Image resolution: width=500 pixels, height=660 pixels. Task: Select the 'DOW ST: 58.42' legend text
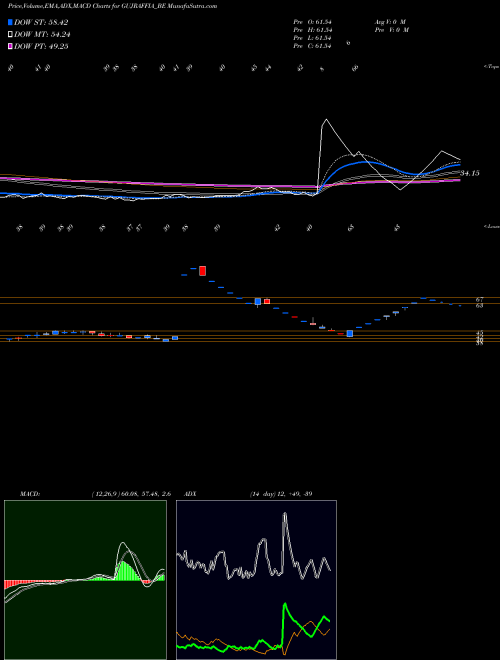[41, 22]
